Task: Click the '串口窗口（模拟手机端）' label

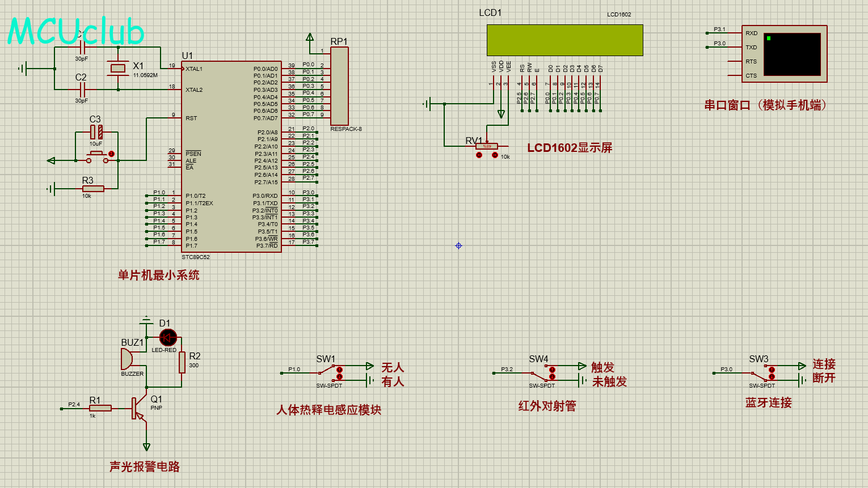Action: (766, 105)
